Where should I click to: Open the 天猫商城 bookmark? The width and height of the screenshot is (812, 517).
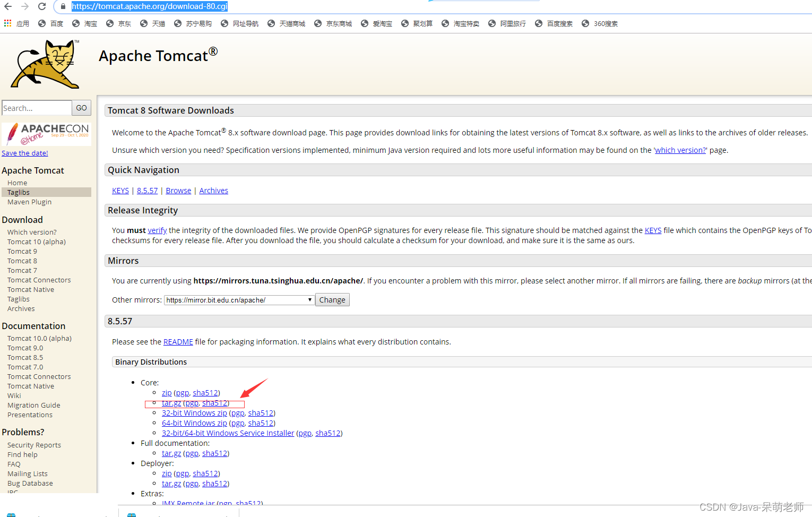click(287, 23)
